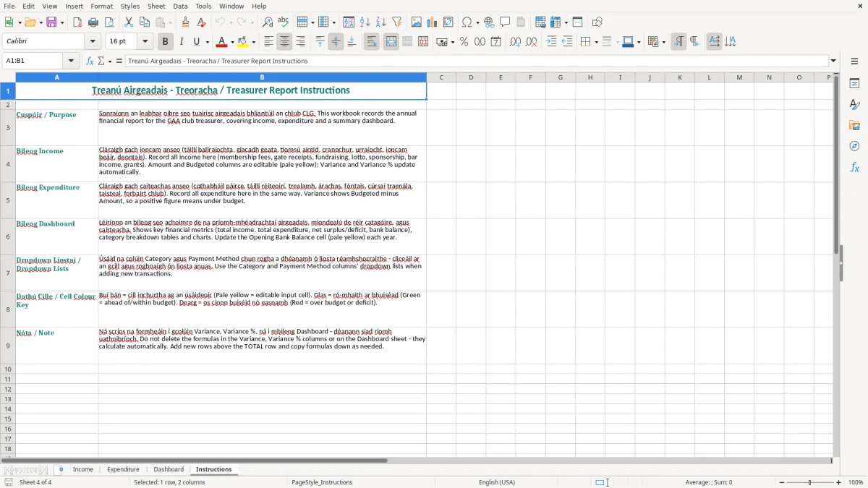
Task: Run the spelling check (abc) icon
Action: (284, 22)
